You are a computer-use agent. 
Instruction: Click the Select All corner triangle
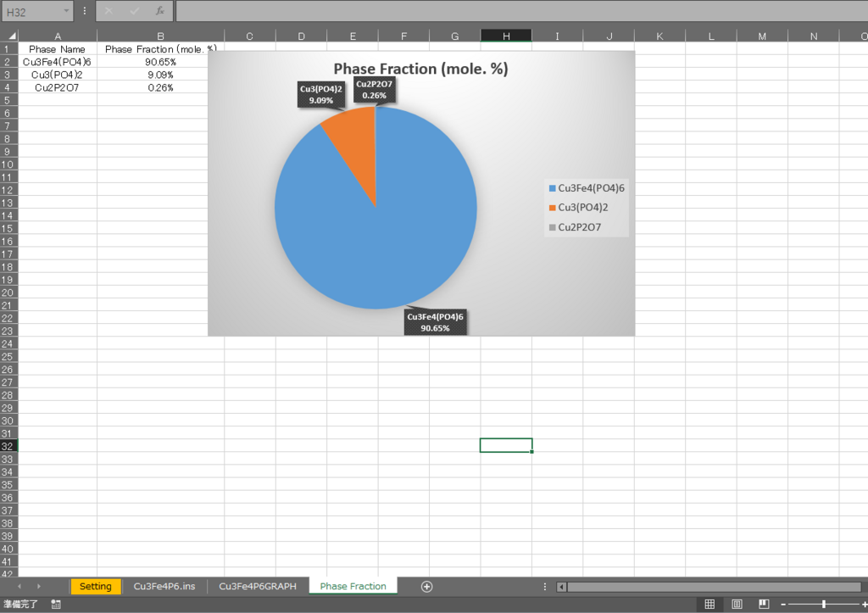point(10,36)
